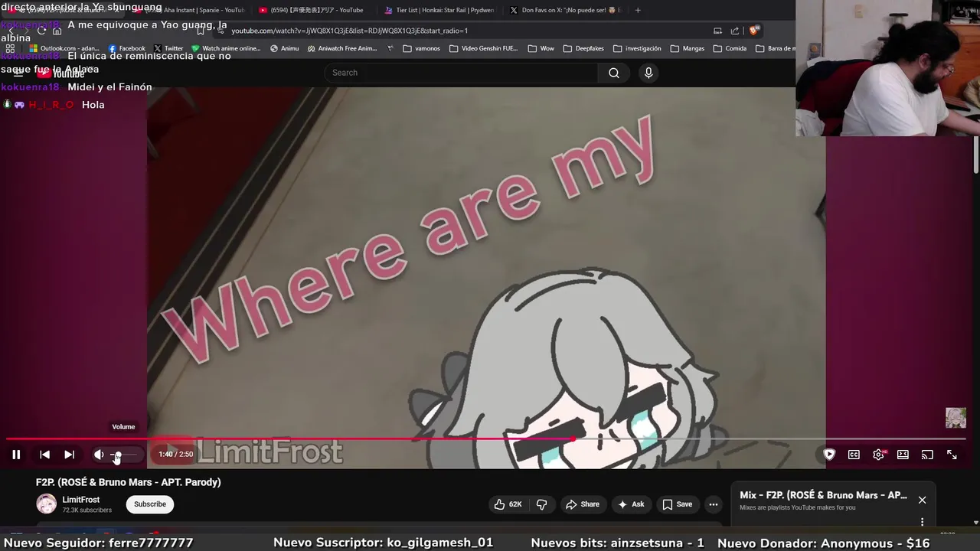Search with your voice microphone

[648, 73]
